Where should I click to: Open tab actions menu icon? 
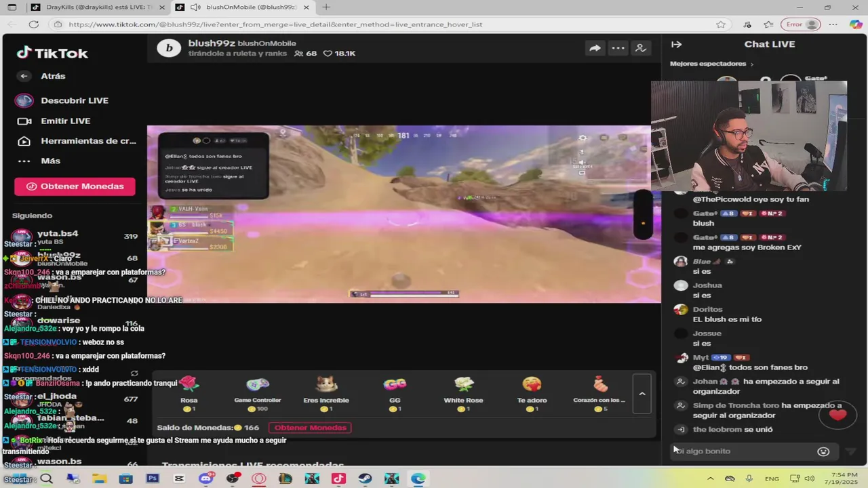point(12,7)
